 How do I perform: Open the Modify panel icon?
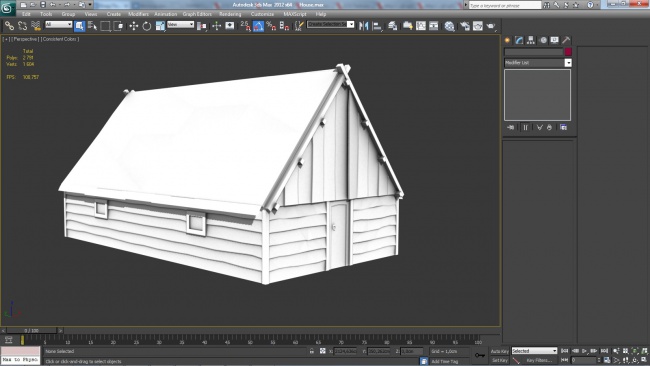[x=519, y=40]
